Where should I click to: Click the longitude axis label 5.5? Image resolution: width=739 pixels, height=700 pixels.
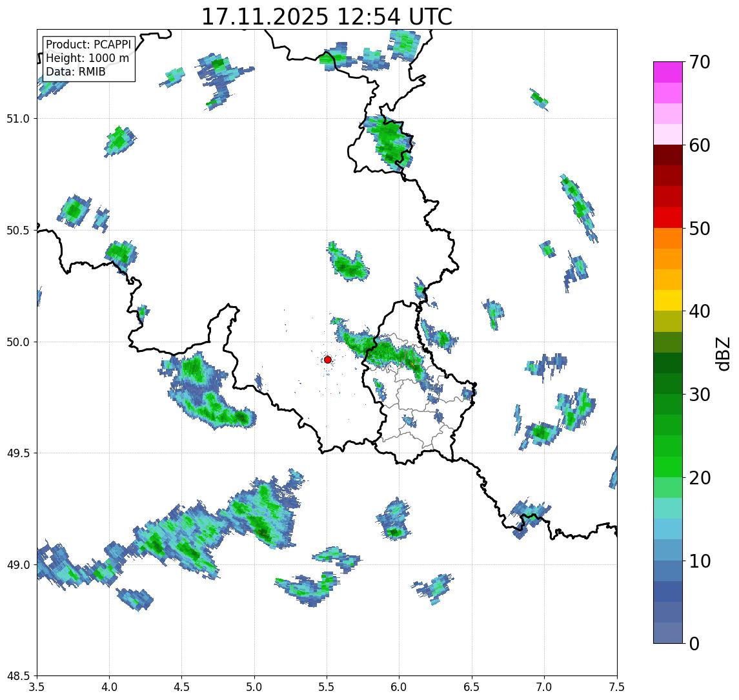[x=327, y=687]
